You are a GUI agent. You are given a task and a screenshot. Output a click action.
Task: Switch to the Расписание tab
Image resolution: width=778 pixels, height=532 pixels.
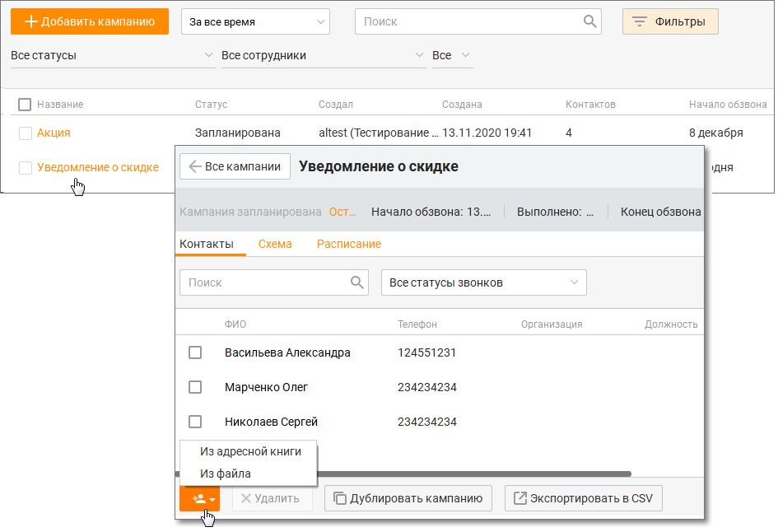click(349, 244)
